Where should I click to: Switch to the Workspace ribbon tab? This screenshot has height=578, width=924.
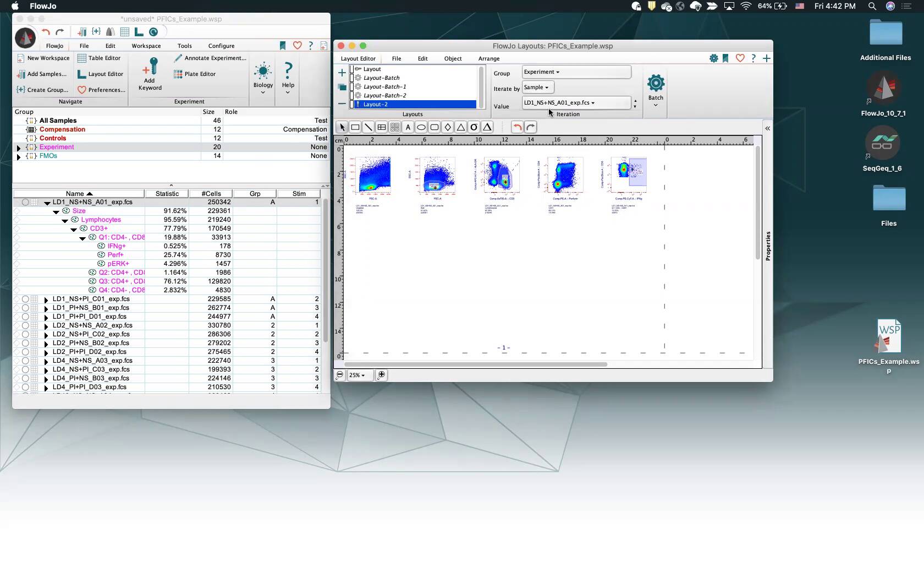(x=146, y=46)
